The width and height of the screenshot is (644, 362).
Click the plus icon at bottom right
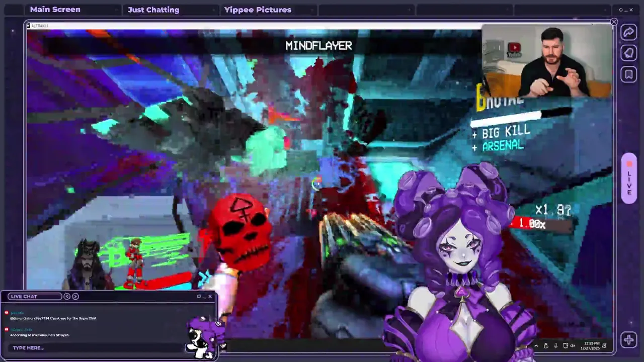pyautogui.click(x=628, y=340)
